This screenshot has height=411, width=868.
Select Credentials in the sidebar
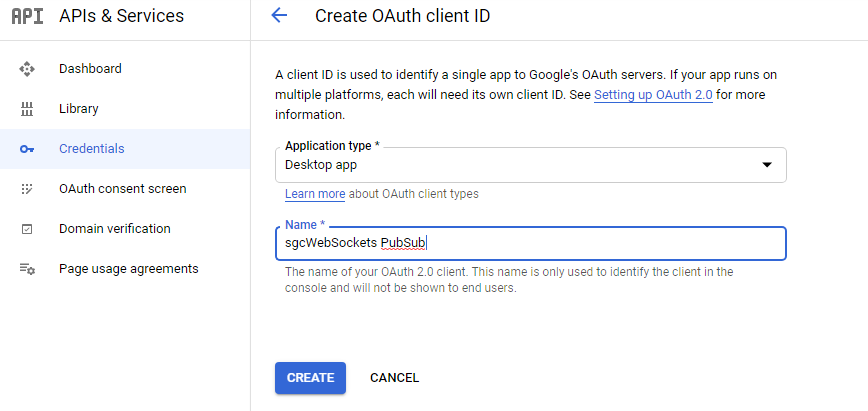92,149
